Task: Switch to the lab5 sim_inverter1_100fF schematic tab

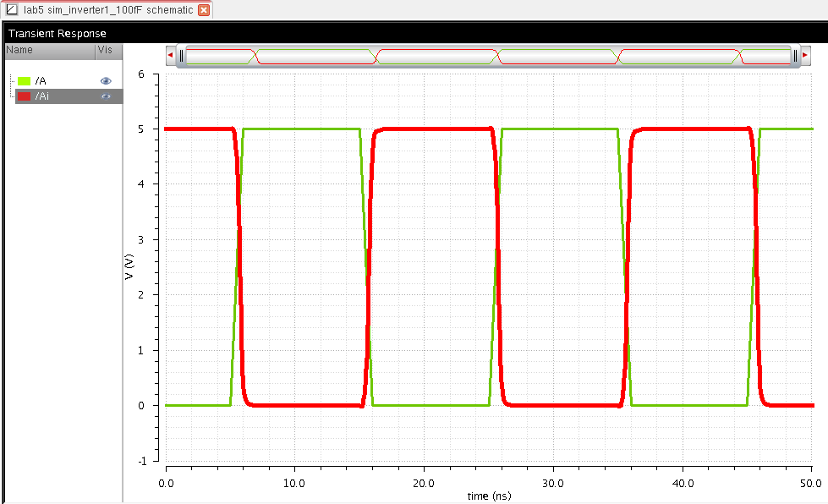Action: tap(107, 9)
